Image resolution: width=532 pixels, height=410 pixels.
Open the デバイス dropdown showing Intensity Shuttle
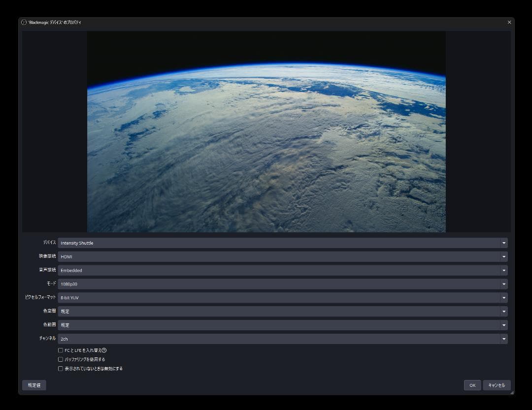click(x=282, y=243)
